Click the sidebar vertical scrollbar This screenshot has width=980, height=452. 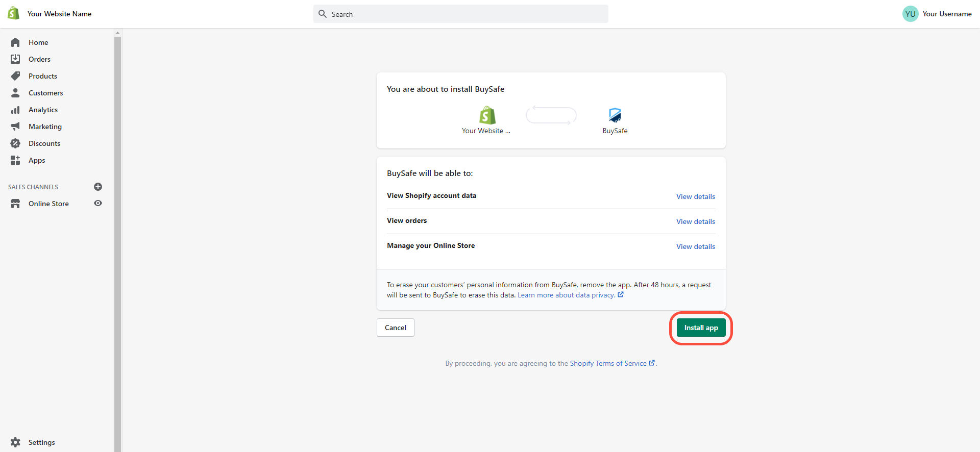117,244
